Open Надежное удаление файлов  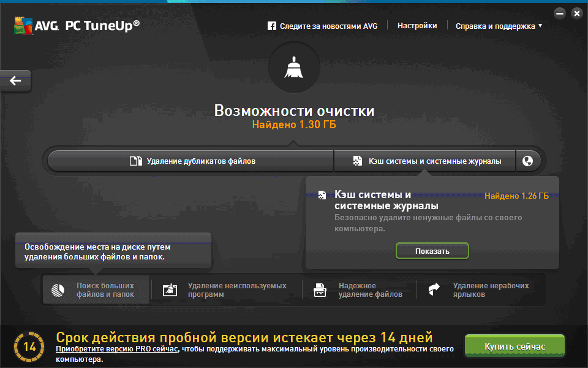click(x=360, y=290)
